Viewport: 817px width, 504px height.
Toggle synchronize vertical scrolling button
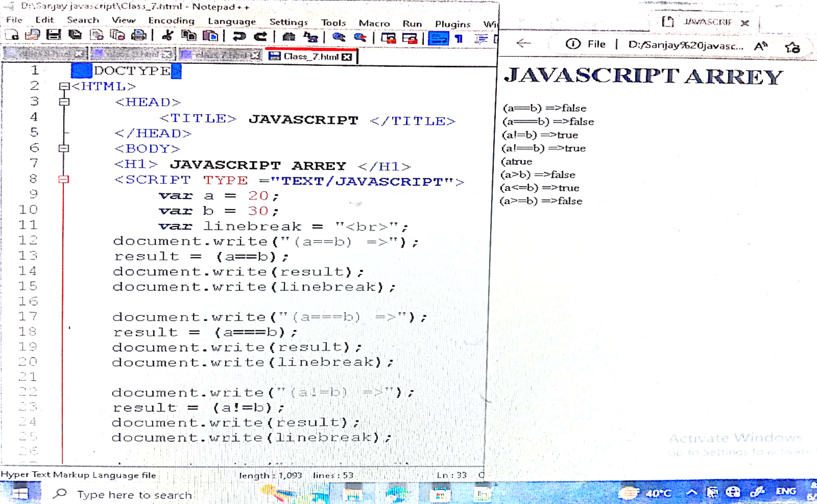pos(388,38)
